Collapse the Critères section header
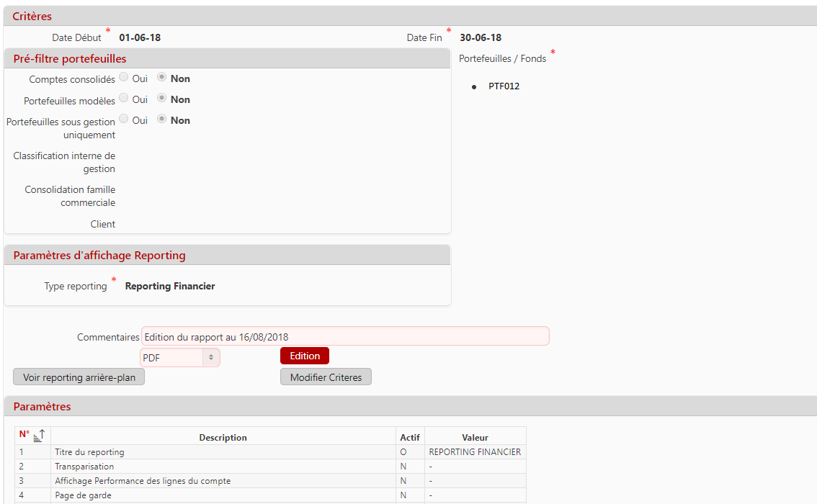Screen dimensions: 817x504 tap(32, 16)
